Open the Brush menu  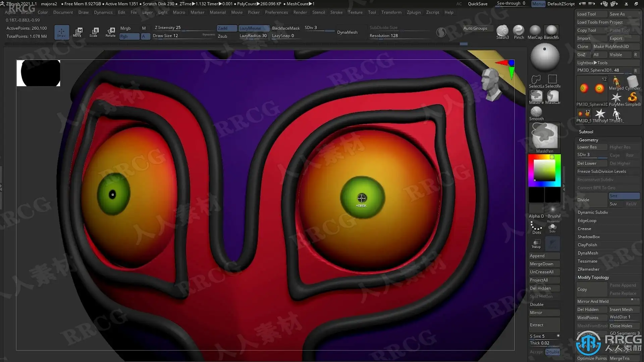(27, 12)
